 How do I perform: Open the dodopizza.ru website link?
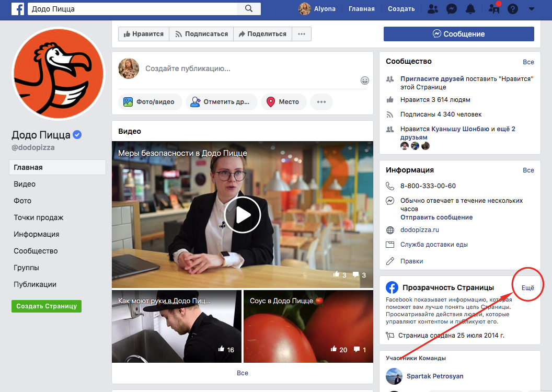(x=420, y=230)
